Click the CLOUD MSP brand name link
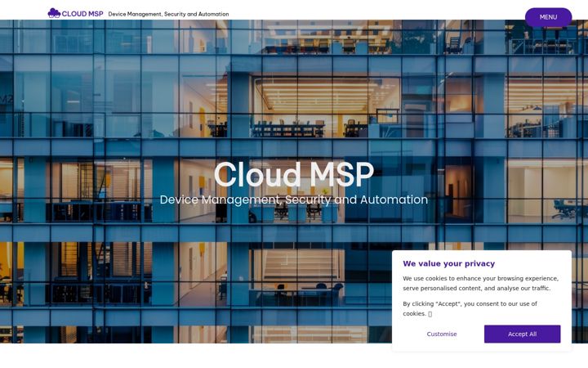 (x=82, y=14)
